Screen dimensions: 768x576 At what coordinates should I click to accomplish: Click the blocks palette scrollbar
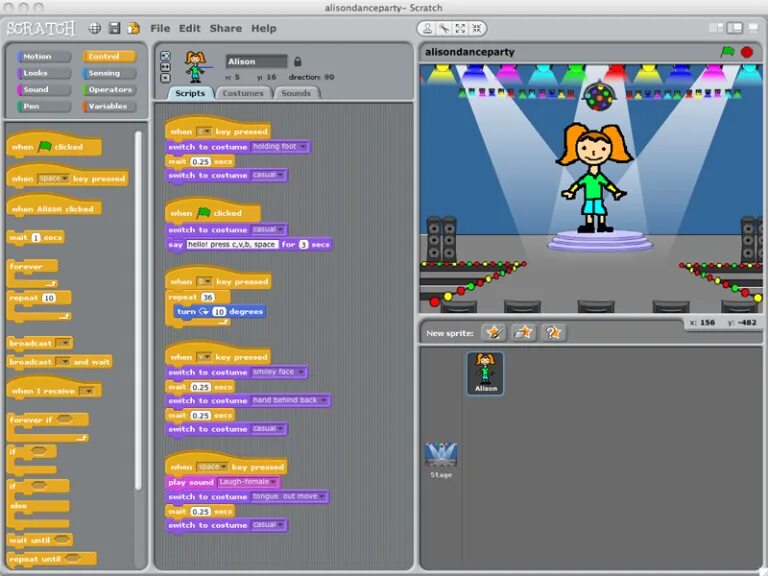pyautogui.click(x=138, y=310)
